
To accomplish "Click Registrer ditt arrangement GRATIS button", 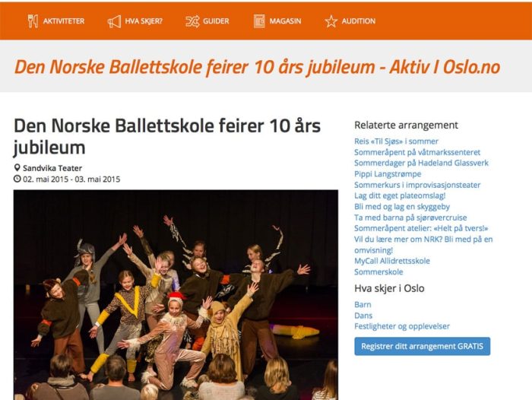I will tap(422, 346).
